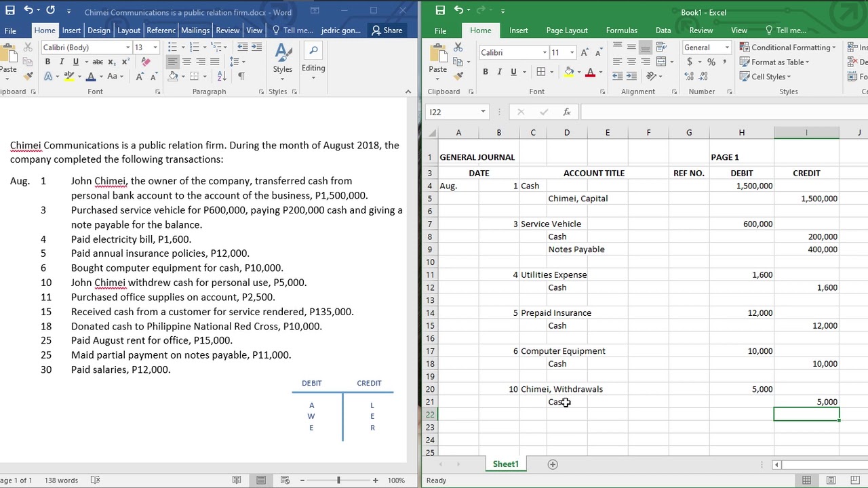This screenshot has width=868, height=488.
Task: Cut selection in Excel
Action: coord(458,47)
